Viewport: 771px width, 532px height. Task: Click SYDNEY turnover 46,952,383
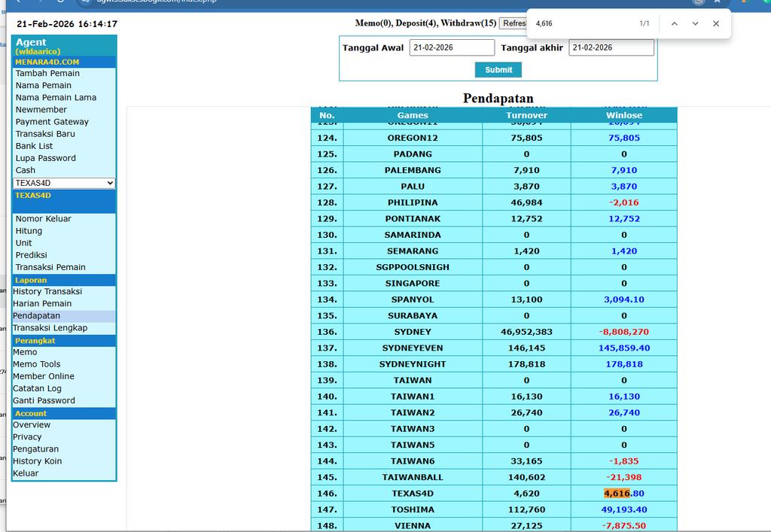pyautogui.click(x=526, y=332)
